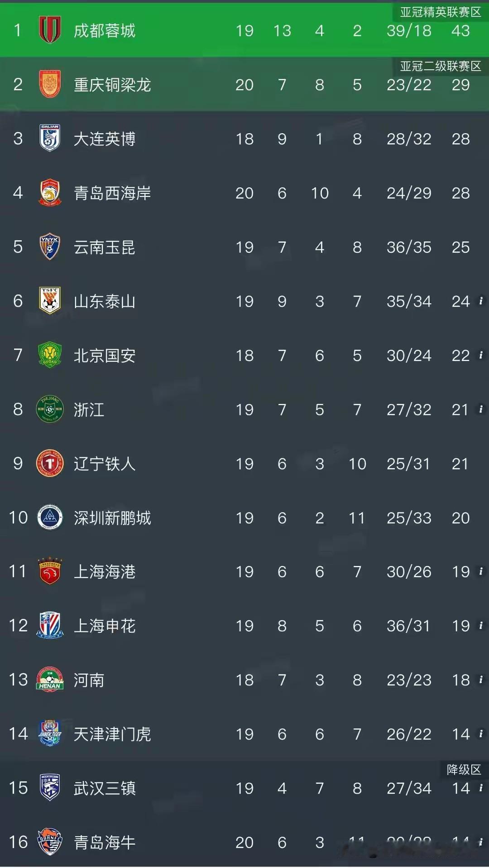This screenshot has width=489, height=868.
Task: Tap info icon beside 上海海港 points
Action: 481,571
